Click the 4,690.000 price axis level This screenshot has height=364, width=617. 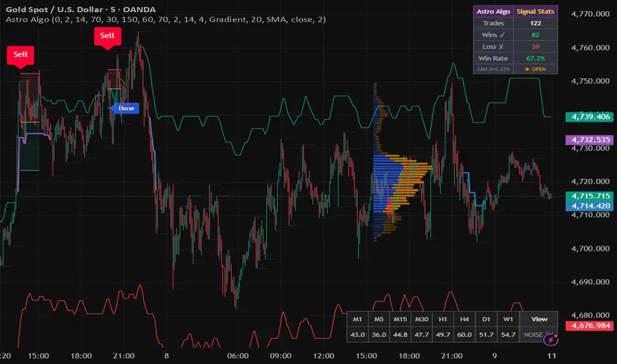[590, 282]
